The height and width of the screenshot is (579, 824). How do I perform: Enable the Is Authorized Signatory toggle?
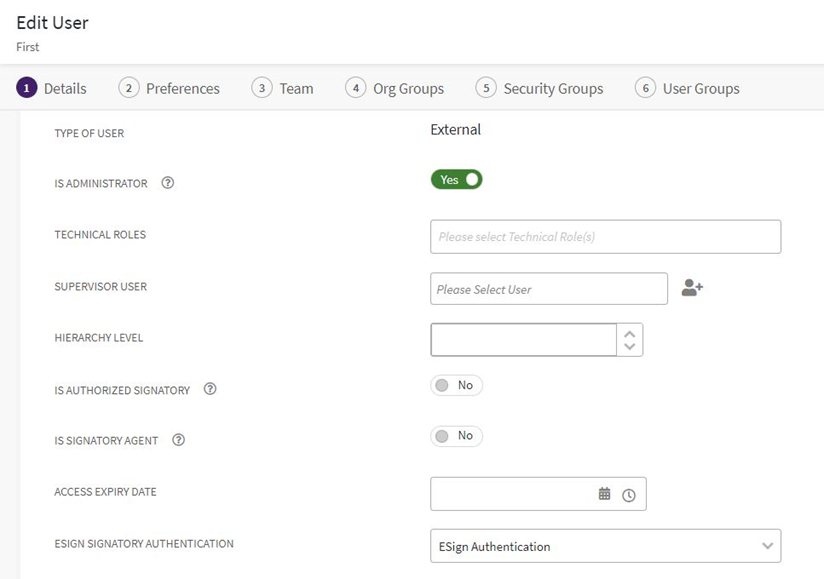456,385
